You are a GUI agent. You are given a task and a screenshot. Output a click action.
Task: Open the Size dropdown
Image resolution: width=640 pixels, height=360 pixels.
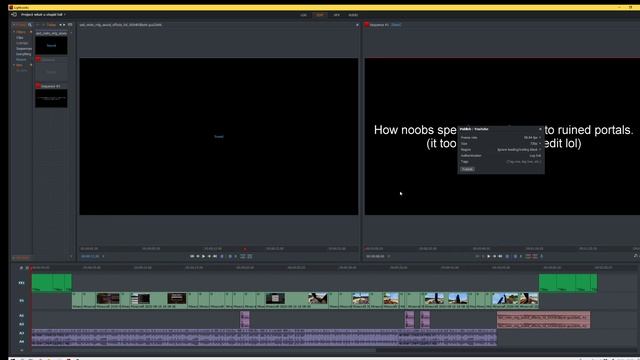pos(535,144)
